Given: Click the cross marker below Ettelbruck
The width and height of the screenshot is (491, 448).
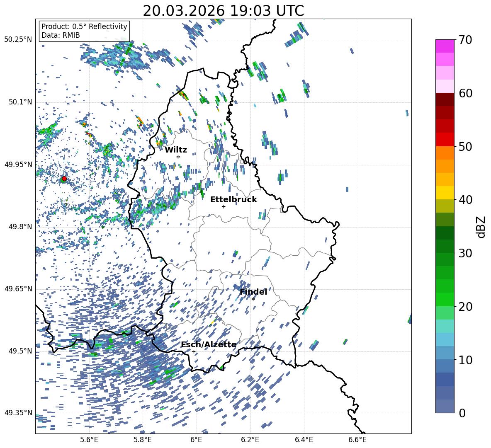Looking at the screenshot, I should [x=224, y=206].
